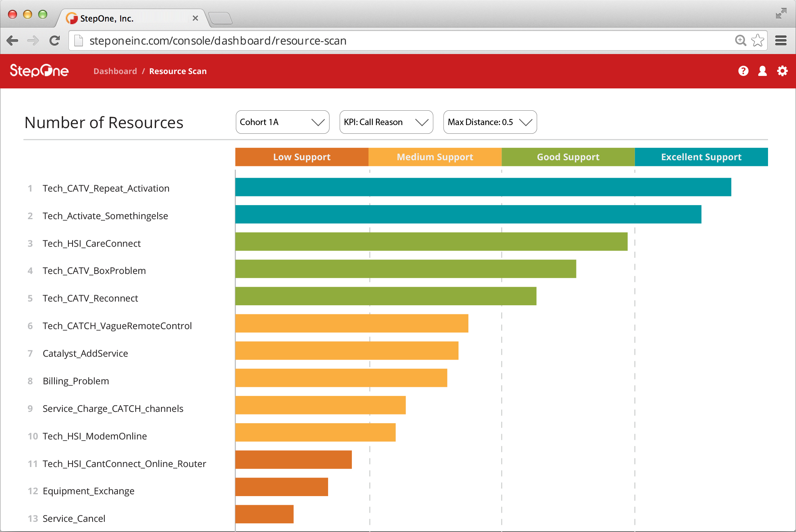Screen dimensions: 796x532
Task: Open the settings gear icon
Action: click(782, 71)
